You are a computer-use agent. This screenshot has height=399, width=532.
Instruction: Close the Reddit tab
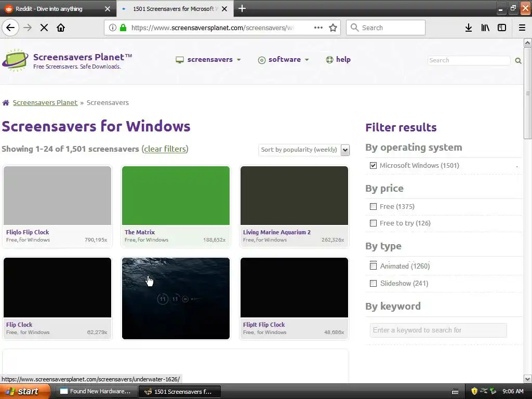(x=108, y=9)
